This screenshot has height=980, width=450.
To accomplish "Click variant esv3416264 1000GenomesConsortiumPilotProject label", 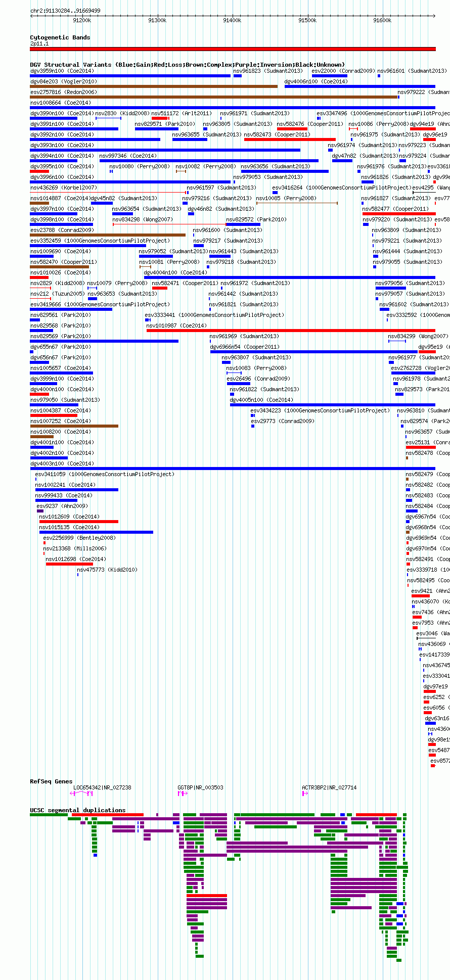I will pos(342,188).
